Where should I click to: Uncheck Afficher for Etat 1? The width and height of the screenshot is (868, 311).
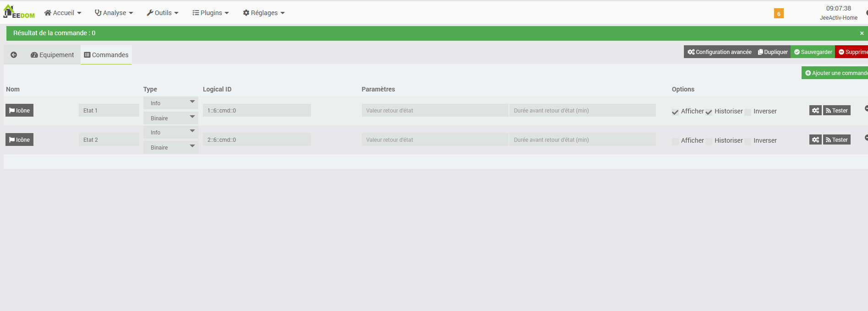pyautogui.click(x=675, y=112)
